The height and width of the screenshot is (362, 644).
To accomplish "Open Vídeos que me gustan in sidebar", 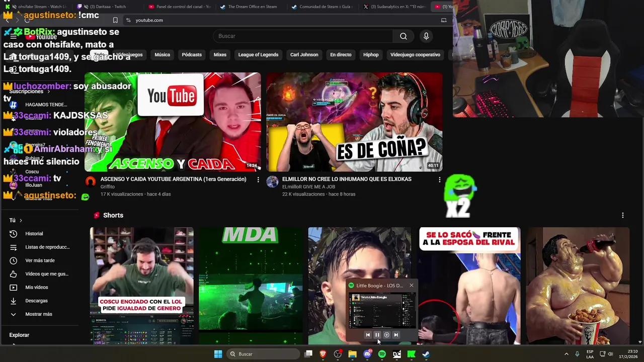I will 40,274.
